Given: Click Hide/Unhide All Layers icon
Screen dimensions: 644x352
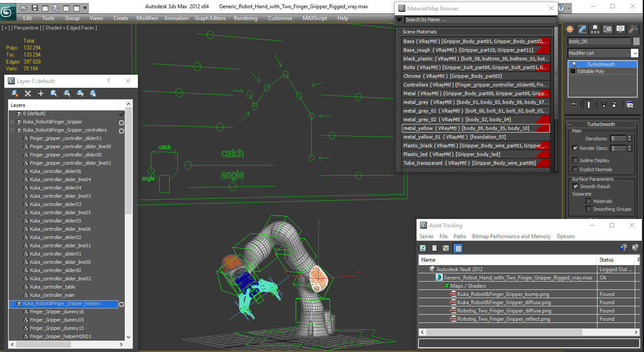Looking at the screenshot, I should point(80,93).
